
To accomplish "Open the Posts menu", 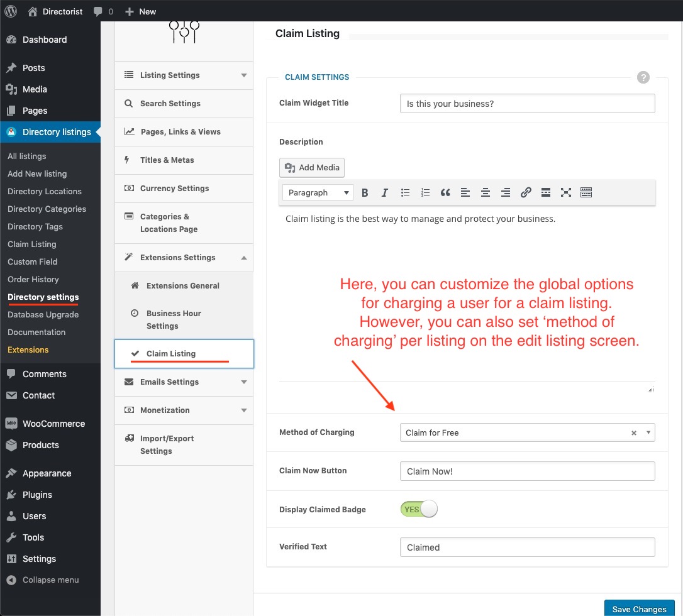I will pos(50,68).
